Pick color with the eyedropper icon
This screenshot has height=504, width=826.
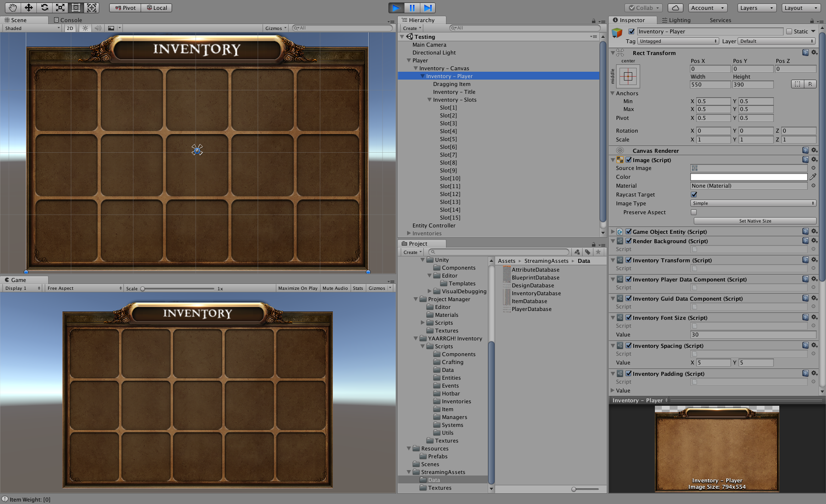click(x=813, y=177)
